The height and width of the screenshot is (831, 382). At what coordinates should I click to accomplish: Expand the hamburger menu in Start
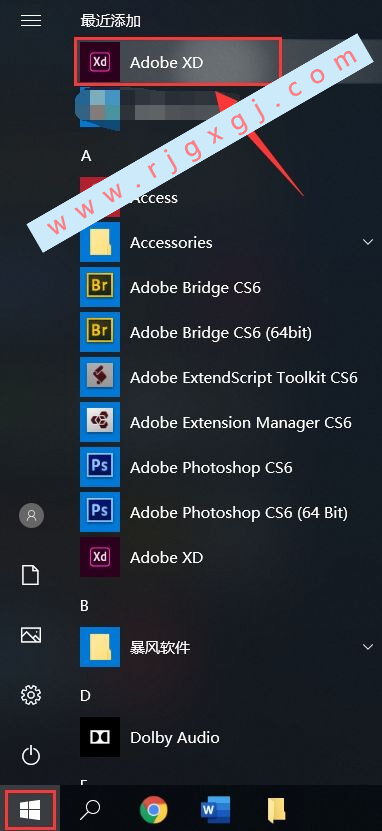pyautogui.click(x=31, y=20)
